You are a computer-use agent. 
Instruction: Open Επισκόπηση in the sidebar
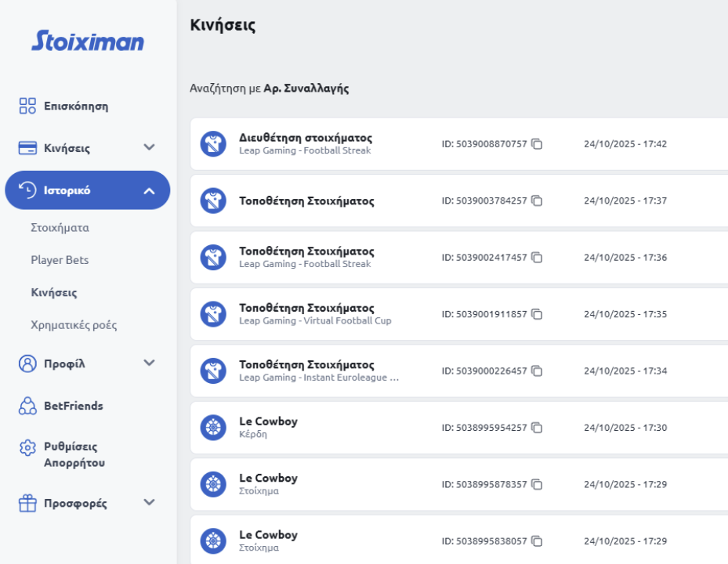[x=75, y=106]
